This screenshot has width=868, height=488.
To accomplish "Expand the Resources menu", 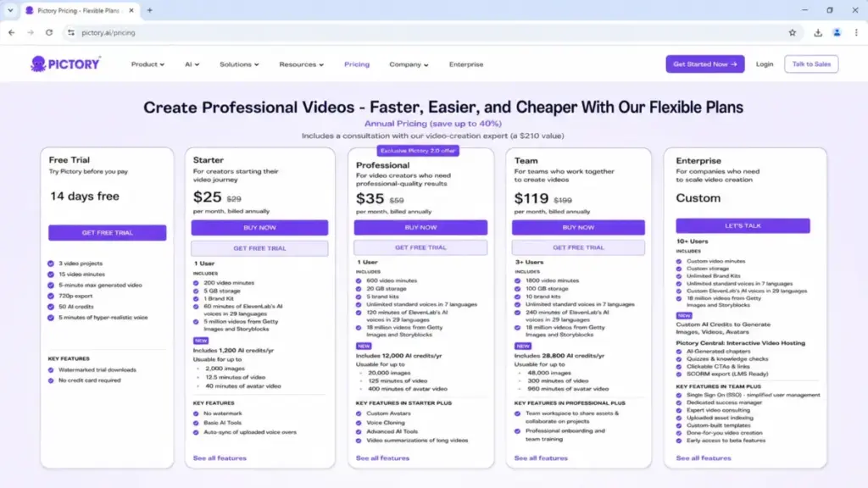I will tap(301, 64).
